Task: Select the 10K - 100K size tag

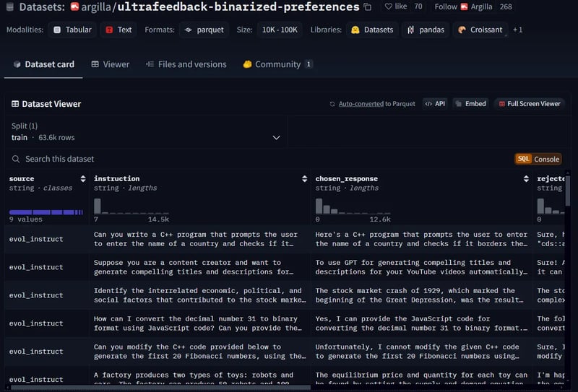Action: 280,30
